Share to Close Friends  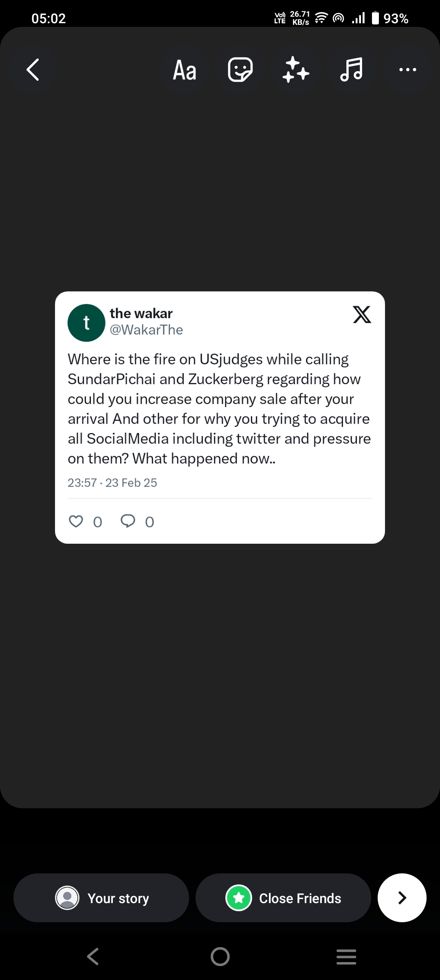tap(283, 898)
